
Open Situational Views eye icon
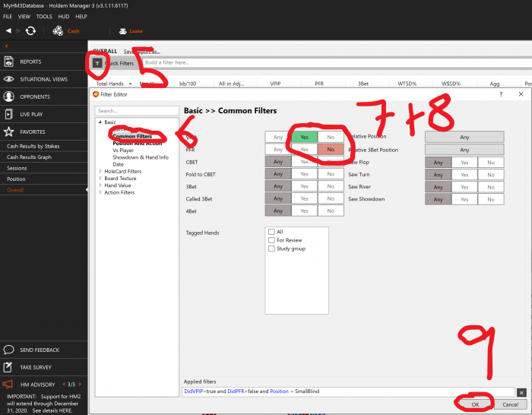[9, 79]
